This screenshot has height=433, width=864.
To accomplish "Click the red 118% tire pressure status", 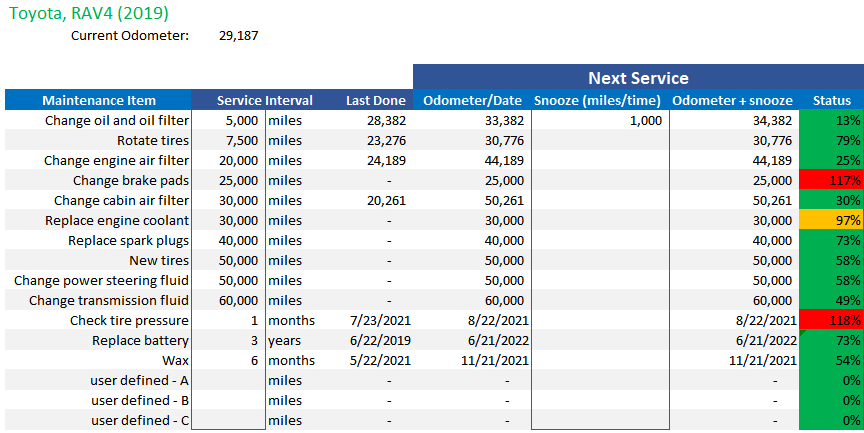I will 832,320.
